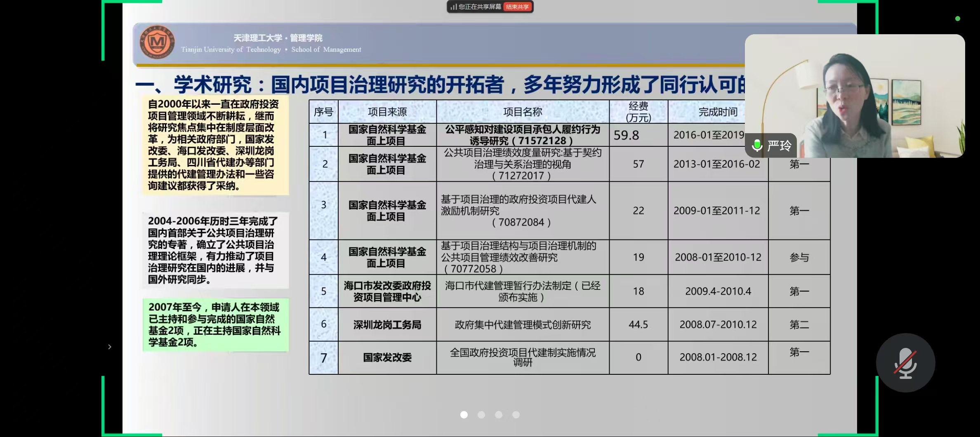Jump to the third page indicator dot
Screen dimensions: 980x437
tap(499, 415)
